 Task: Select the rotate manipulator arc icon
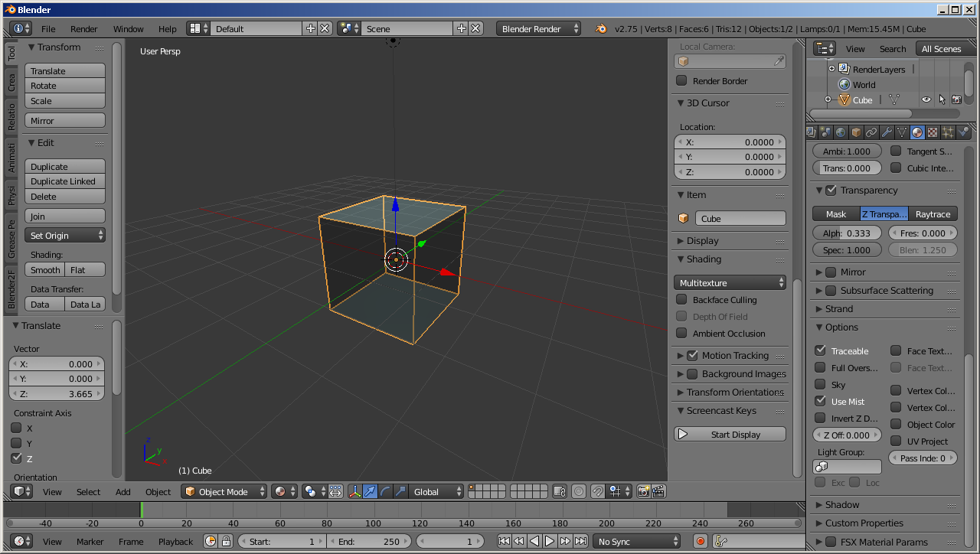(x=386, y=491)
